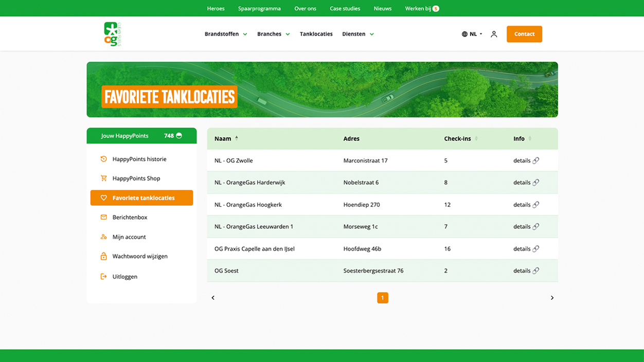
Task: Click the HappyPoints coin icon next to 748
Action: (179, 136)
